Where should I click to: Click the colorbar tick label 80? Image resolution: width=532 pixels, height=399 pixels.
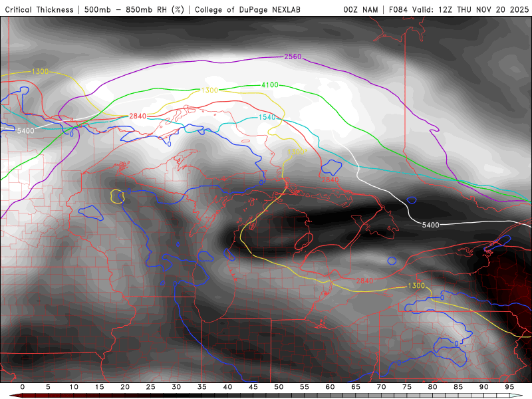(x=433, y=387)
